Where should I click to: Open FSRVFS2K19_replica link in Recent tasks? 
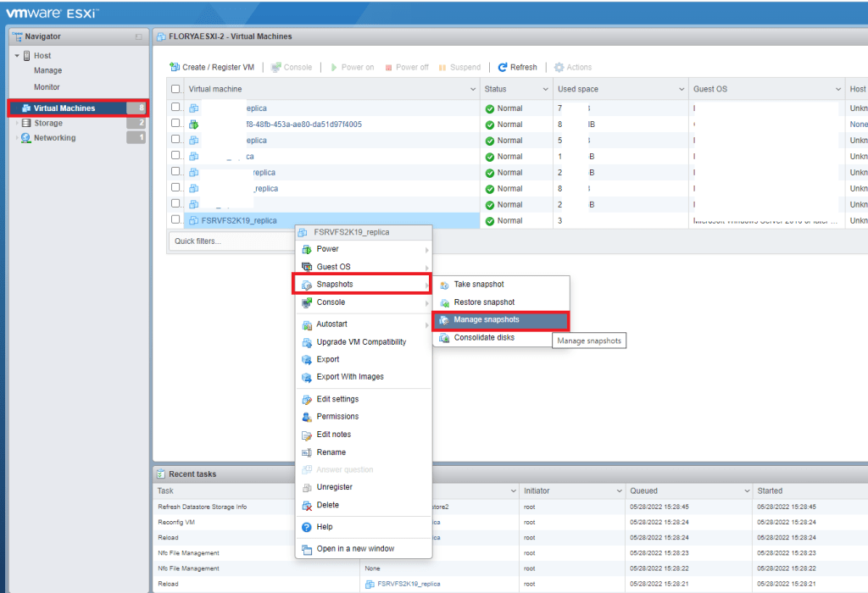tap(409, 584)
